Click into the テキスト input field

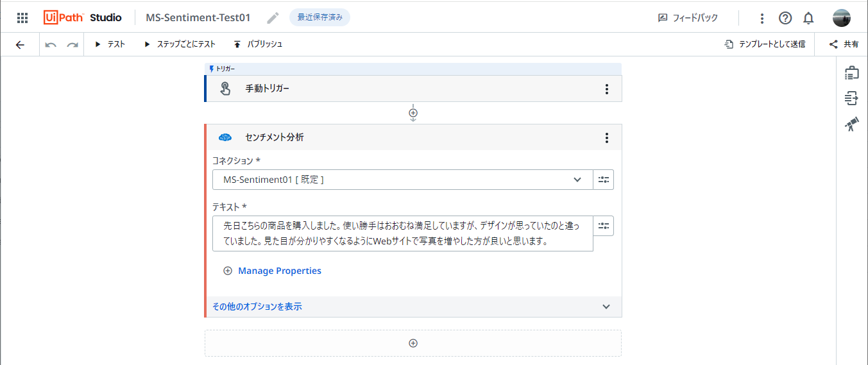(402, 233)
